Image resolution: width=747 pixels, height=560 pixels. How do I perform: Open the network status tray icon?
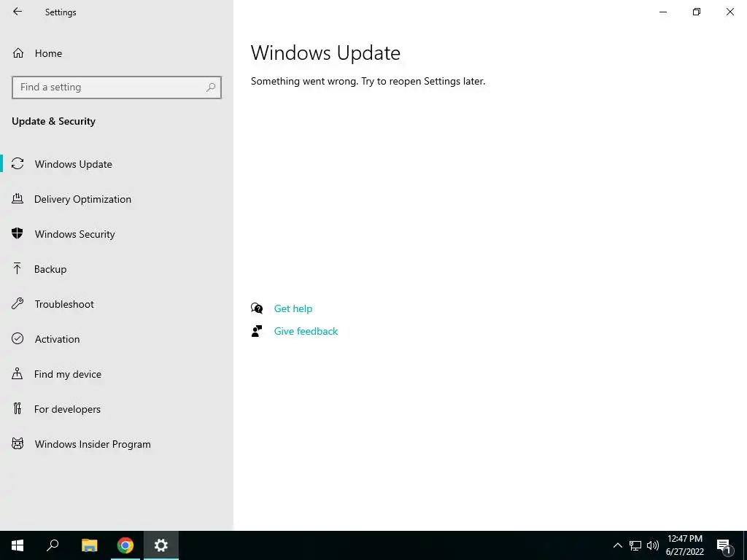click(635, 545)
